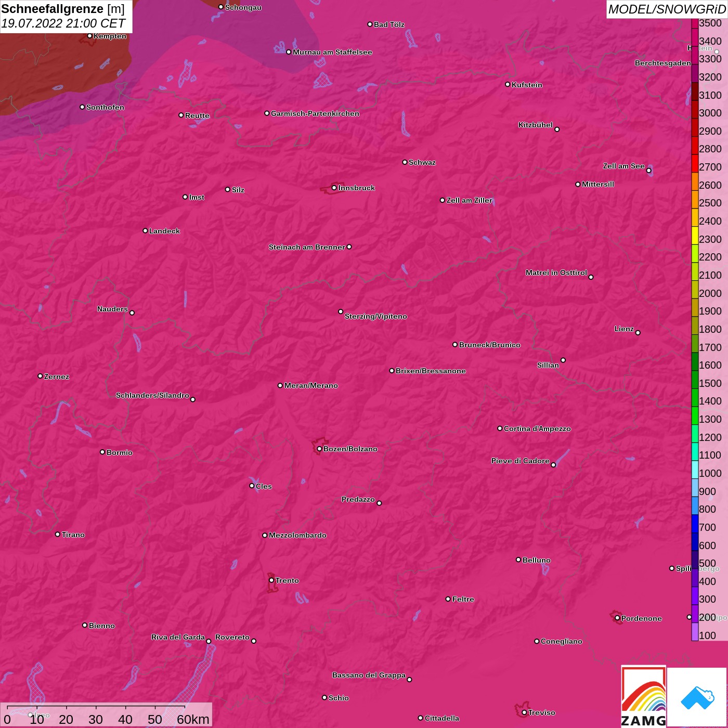Click the blue cloud logo icon
Screen dimensions: 728x728
(697, 697)
